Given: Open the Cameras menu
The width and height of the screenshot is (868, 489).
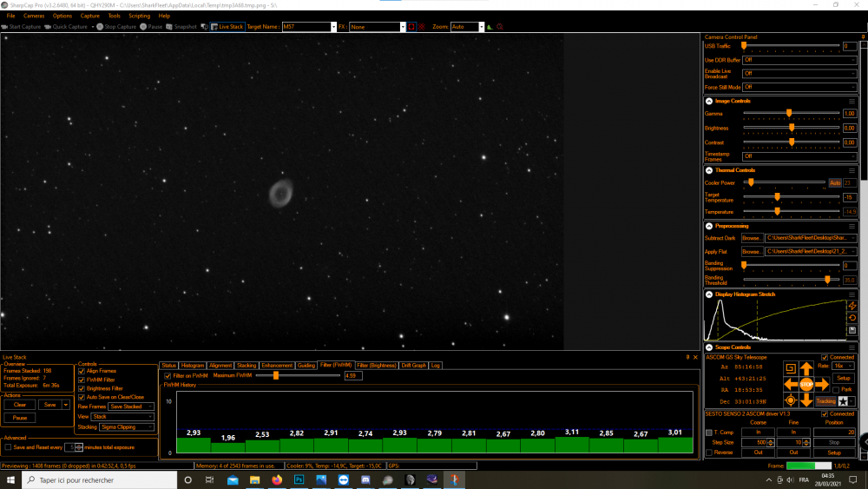Looking at the screenshot, I should pos(34,16).
